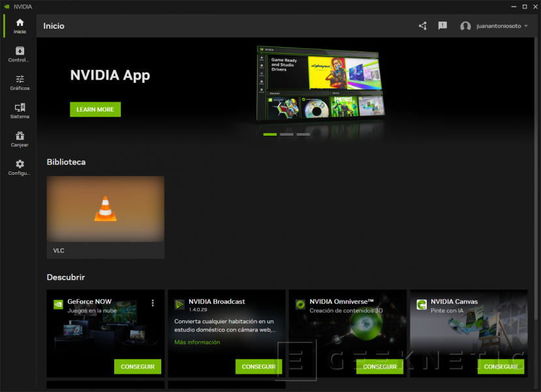The image size is (541, 392).
Task: Click the NVIDIA Broadcast title text
Action: click(x=217, y=301)
